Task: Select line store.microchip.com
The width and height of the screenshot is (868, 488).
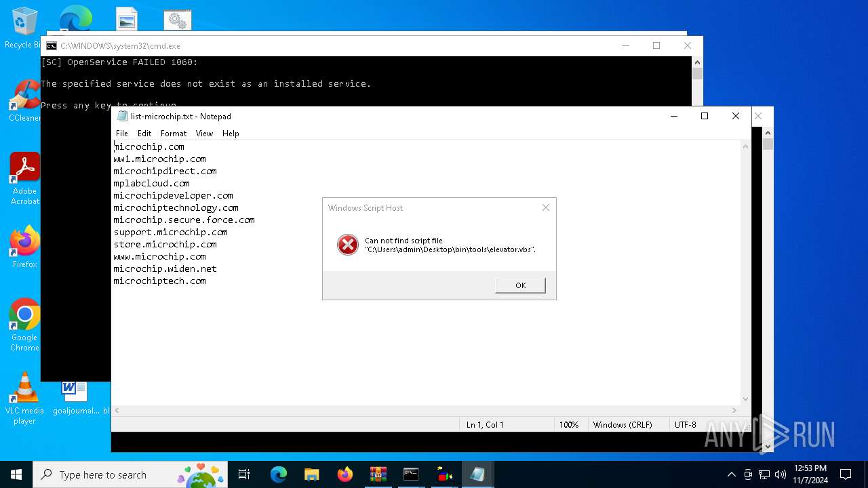Action: coord(165,244)
